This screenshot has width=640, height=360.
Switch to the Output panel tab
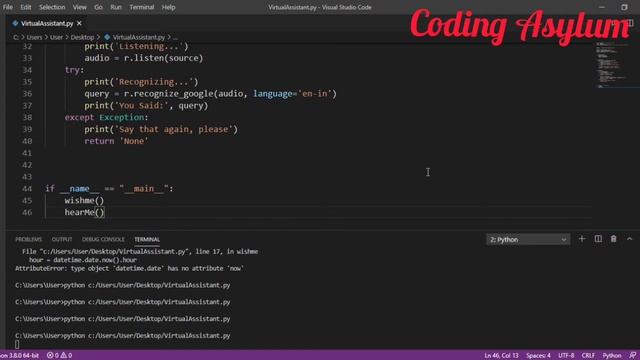tap(62, 239)
